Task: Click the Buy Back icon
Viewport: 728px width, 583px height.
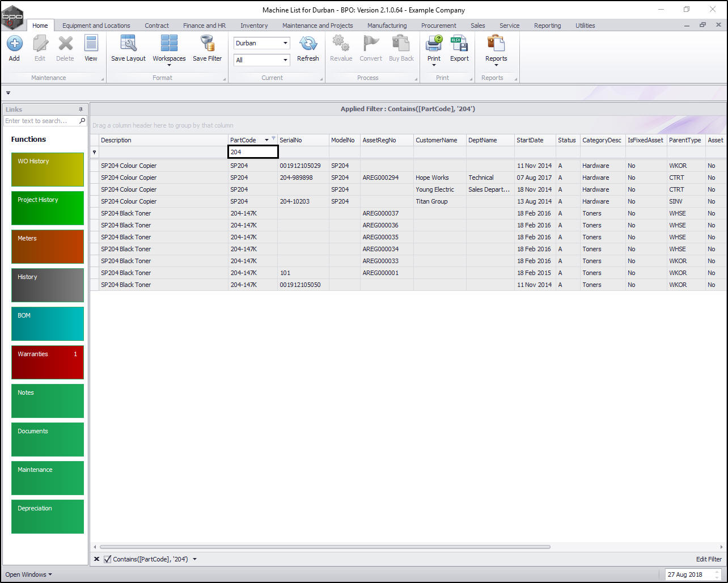Action: (x=401, y=44)
